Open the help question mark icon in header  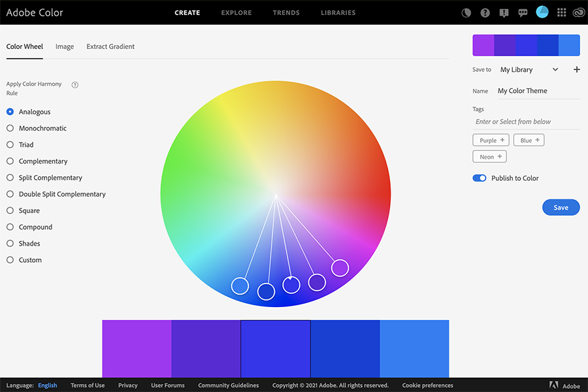[485, 13]
